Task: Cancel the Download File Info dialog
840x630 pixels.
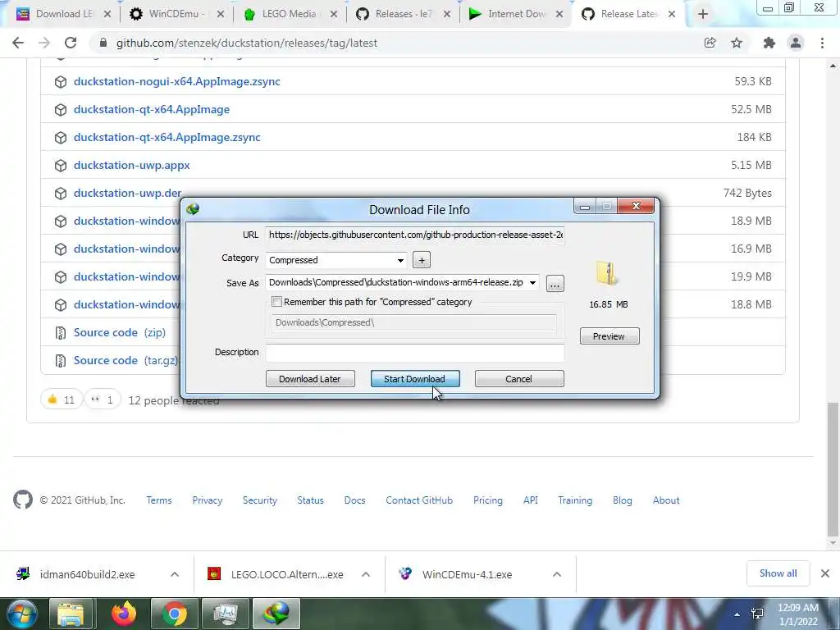Action: pos(518,379)
